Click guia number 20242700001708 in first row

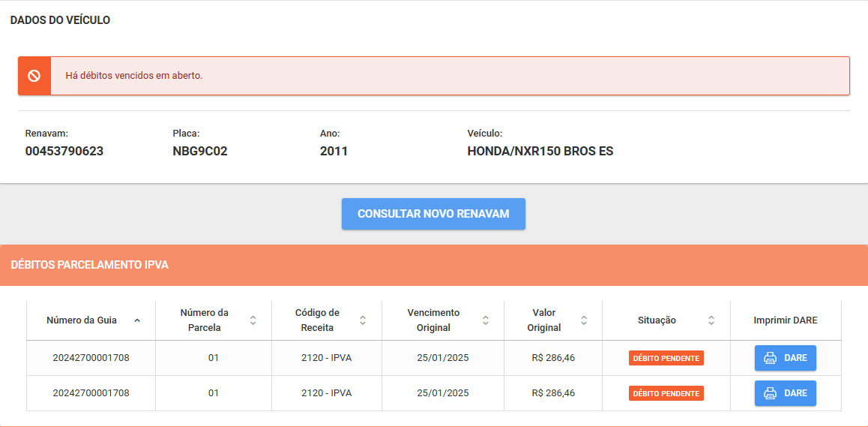91,358
